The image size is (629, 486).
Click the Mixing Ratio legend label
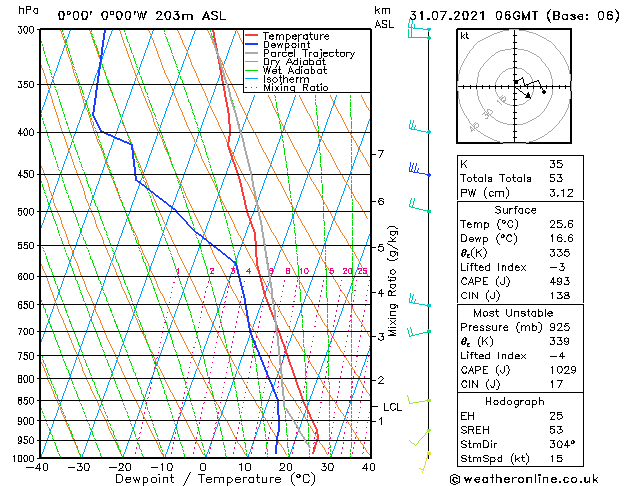296,88
